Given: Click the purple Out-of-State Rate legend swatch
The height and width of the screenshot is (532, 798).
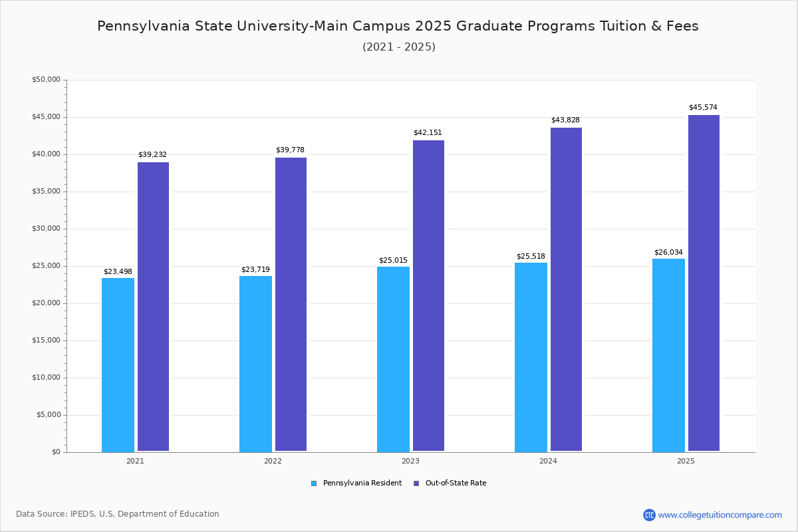Looking at the screenshot, I should [416, 483].
